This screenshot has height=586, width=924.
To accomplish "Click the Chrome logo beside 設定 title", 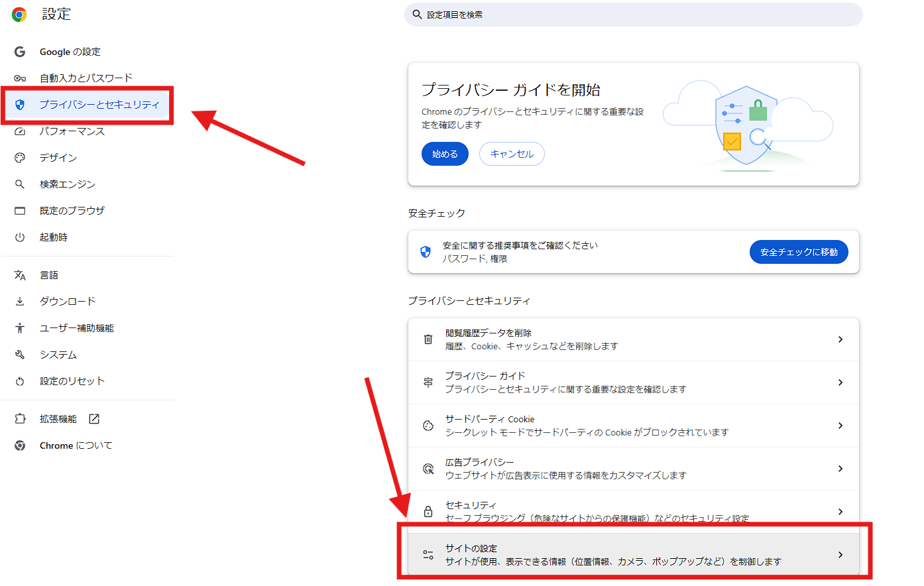I will point(19,15).
